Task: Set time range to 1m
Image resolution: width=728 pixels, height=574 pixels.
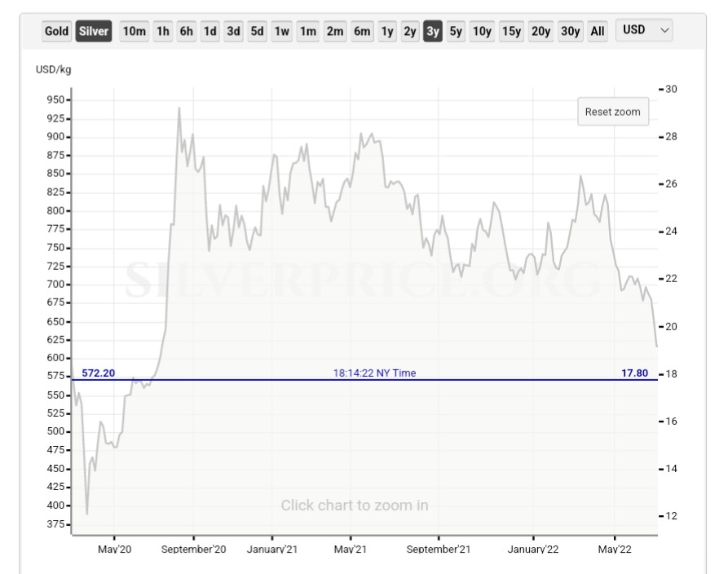Action: pos(308,31)
